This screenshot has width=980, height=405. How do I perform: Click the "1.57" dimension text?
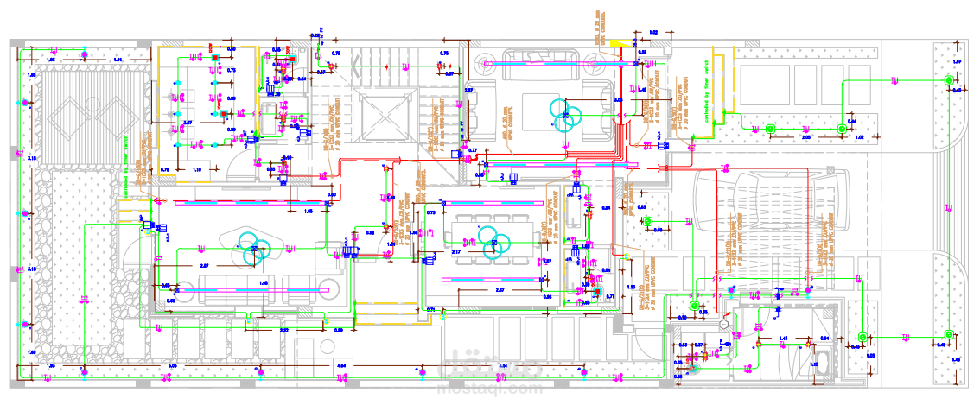click(x=957, y=62)
